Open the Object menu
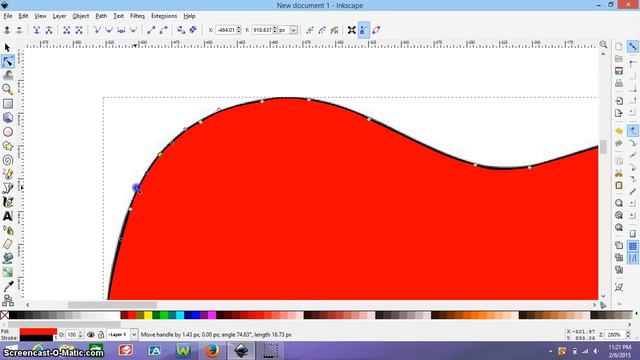Viewport: 640px width, 360px height. (x=80, y=16)
